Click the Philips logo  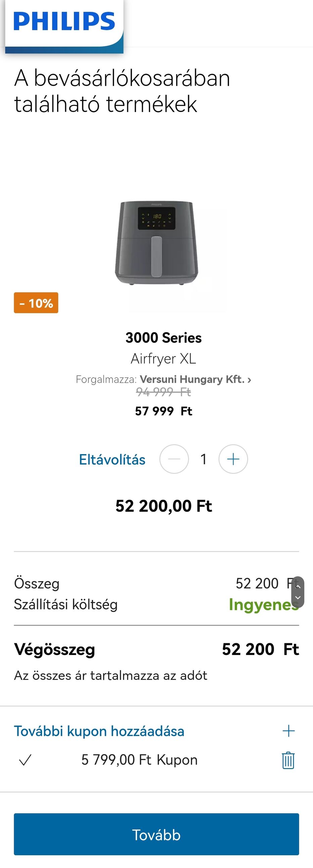tap(64, 21)
